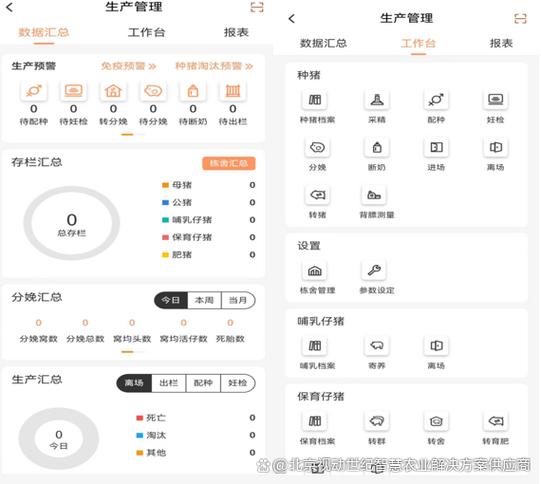This screenshot has height=484, width=541.
Task: Switch to 报表 tab on 工作台 screen
Action: click(501, 43)
